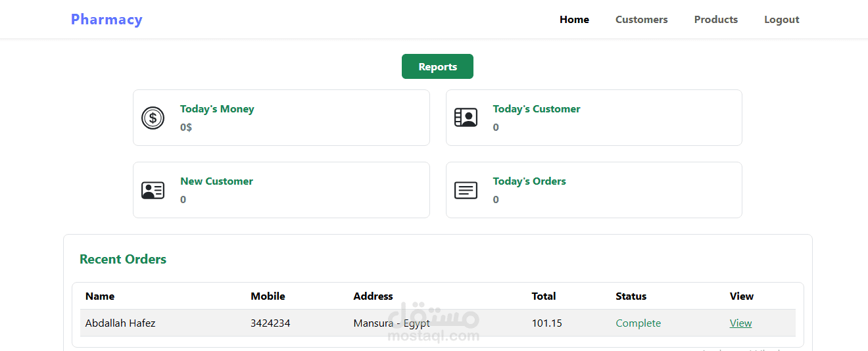Open the Customers navigation item
This screenshot has width=868, height=351.
point(641,20)
